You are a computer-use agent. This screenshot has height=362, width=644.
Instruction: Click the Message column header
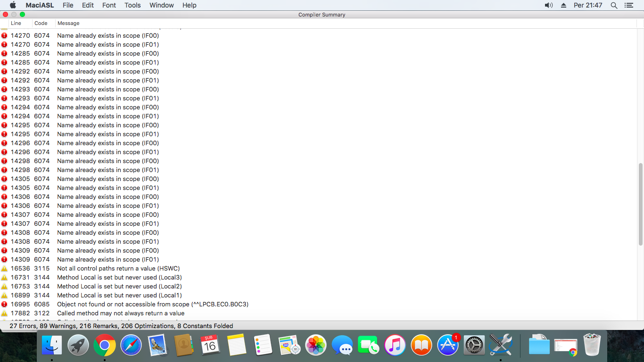pyautogui.click(x=68, y=23)
